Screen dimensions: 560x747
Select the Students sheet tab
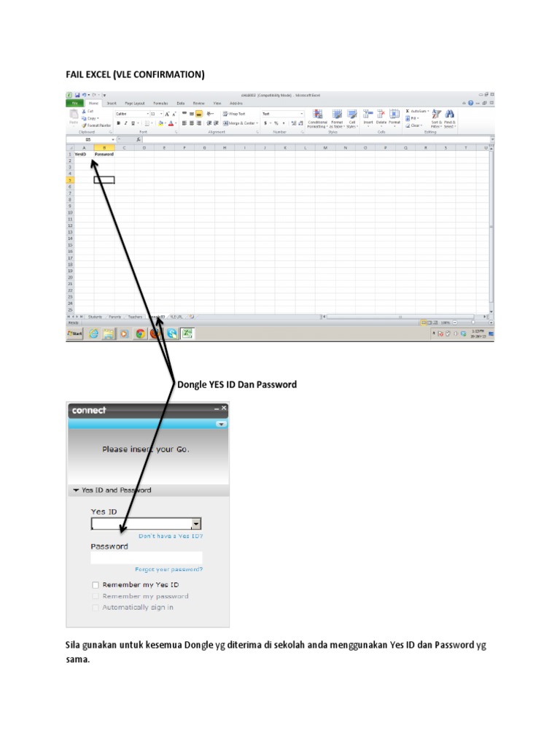click(x=96, y=317)
